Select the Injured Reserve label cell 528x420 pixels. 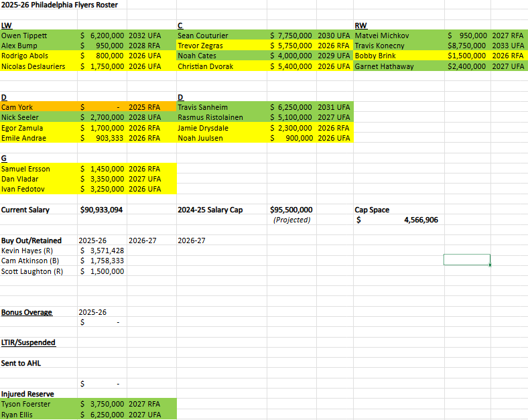point(39,394)
